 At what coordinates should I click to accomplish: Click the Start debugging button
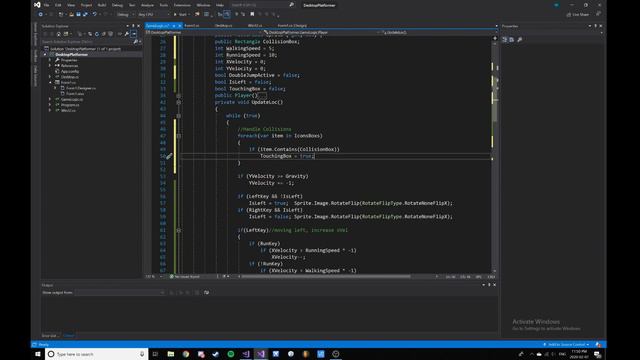point(180,14)
